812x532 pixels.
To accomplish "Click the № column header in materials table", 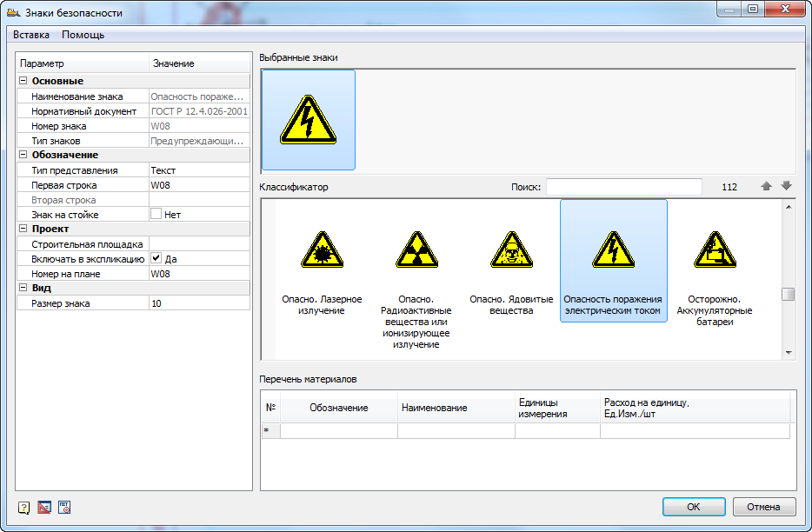I will point(271,408).
